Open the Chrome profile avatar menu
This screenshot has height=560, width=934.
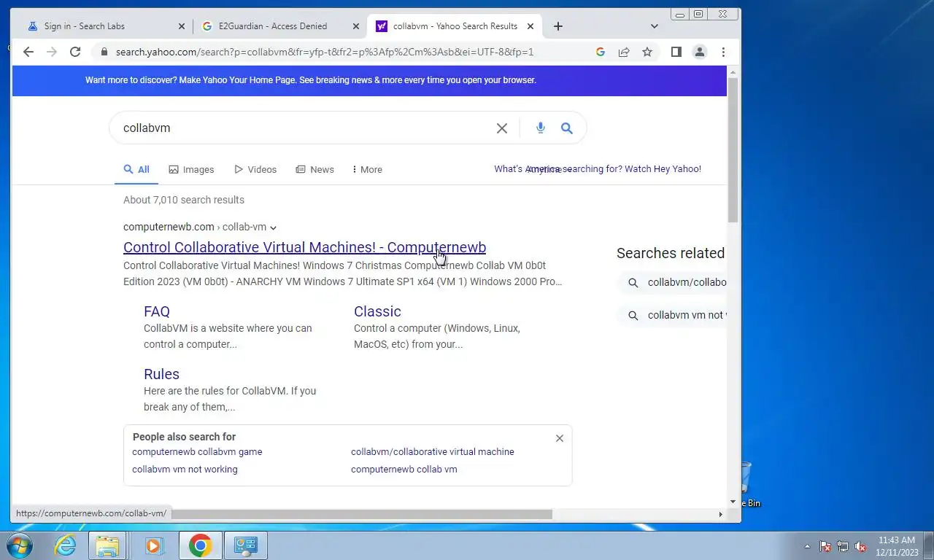click(x=700, y=52)
